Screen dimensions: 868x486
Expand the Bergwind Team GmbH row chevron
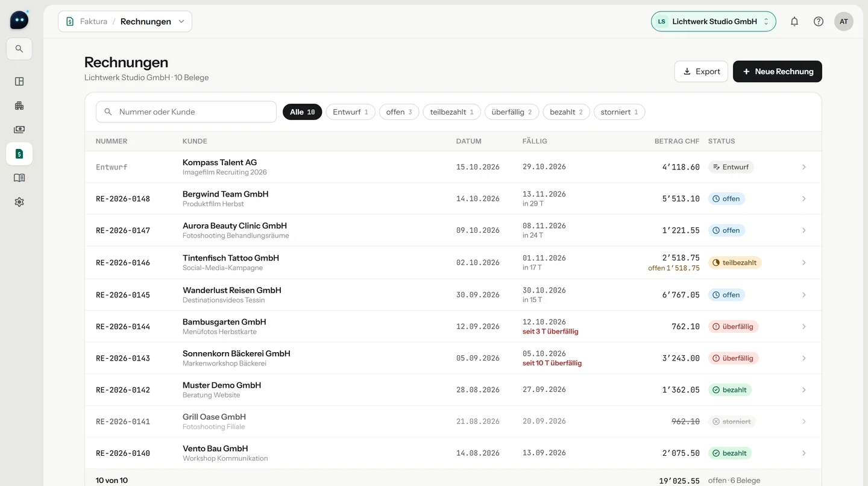pos(804,199)
